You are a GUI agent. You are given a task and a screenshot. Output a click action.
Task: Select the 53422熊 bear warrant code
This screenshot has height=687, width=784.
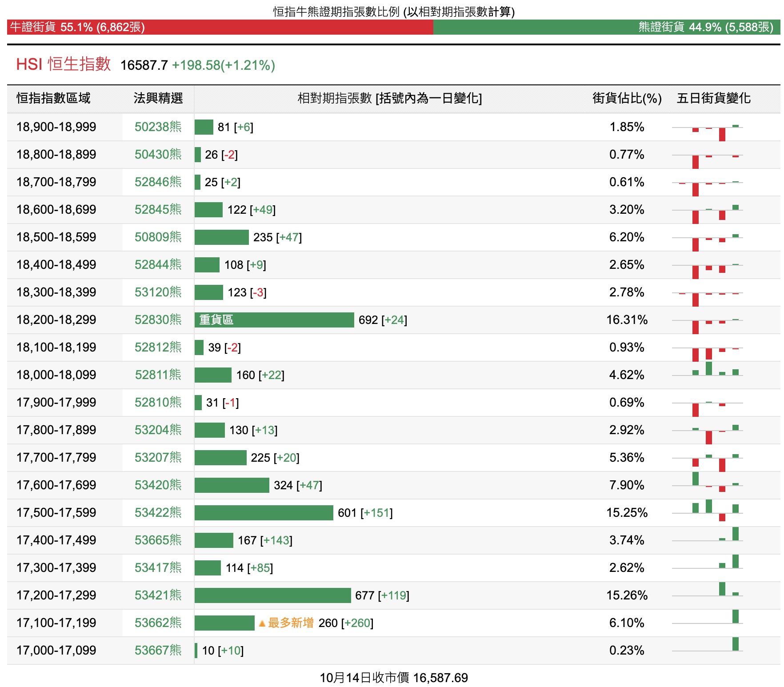coord(158,513)
